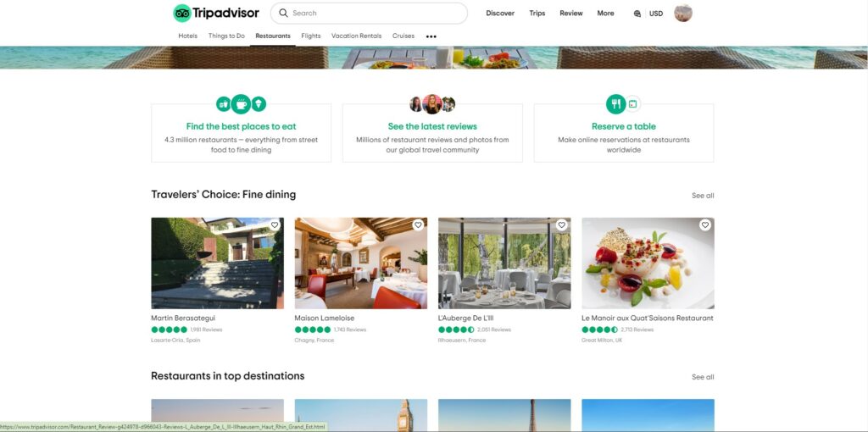
Task: Open the Discover menu
Action: click(500, 14)
